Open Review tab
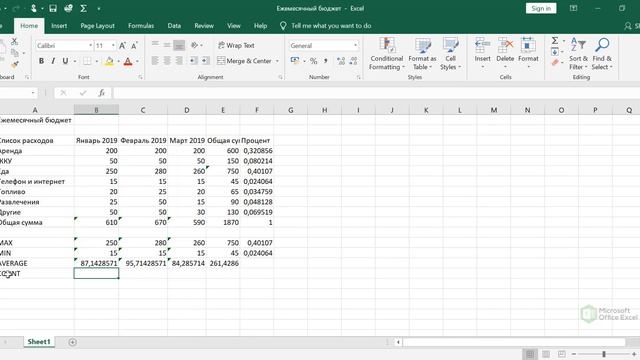The image size is (640, 360). coord(204,26)
